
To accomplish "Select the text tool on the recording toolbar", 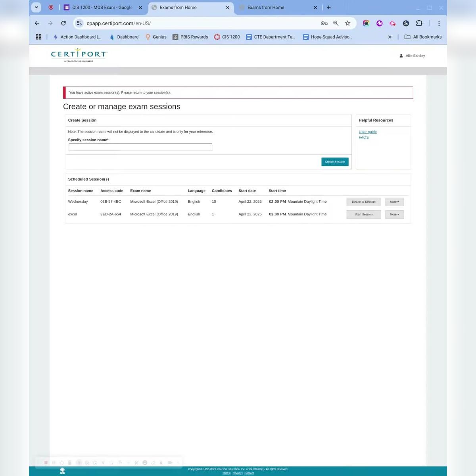I will [120, 463].
